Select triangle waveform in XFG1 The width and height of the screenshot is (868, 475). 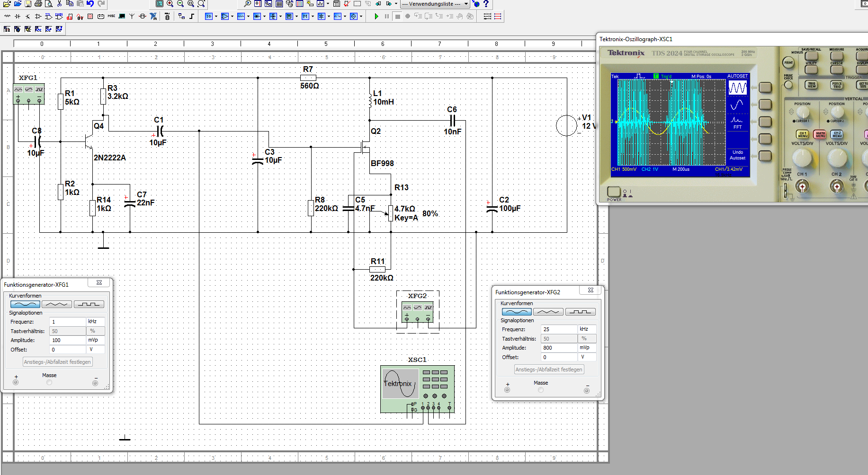[x=57, y=304]
